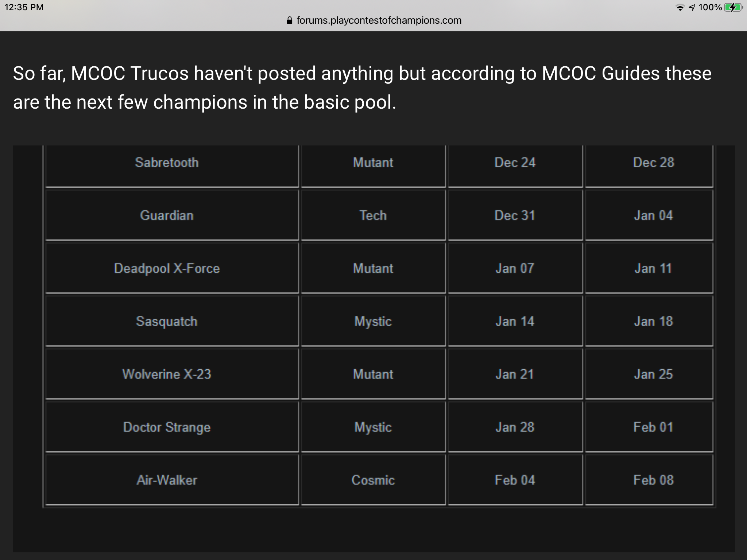747x560 pixels.
Task: Select the Wolverine X-23 cell
Action: [x=172, y=374]
